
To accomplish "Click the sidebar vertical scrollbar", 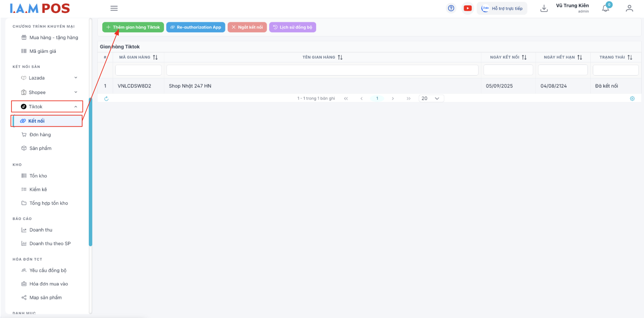I will click(90, 172).
